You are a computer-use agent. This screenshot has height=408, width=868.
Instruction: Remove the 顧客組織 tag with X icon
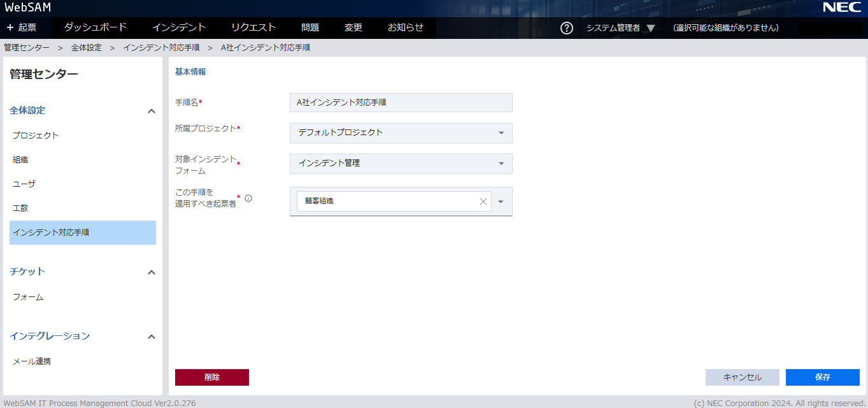pyautogui.click(x=483, y=201)
